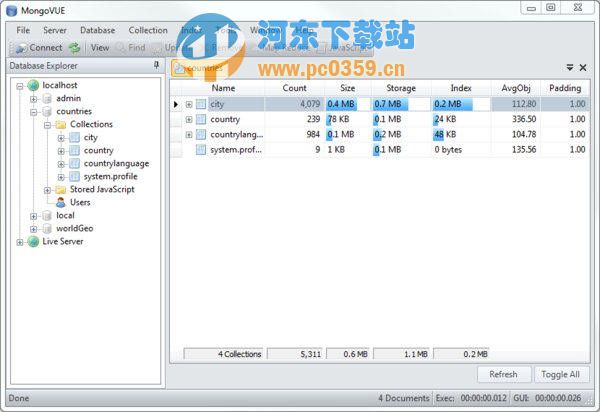Close the countries tab with the X

pyautogui.click(x=583, y=67)
